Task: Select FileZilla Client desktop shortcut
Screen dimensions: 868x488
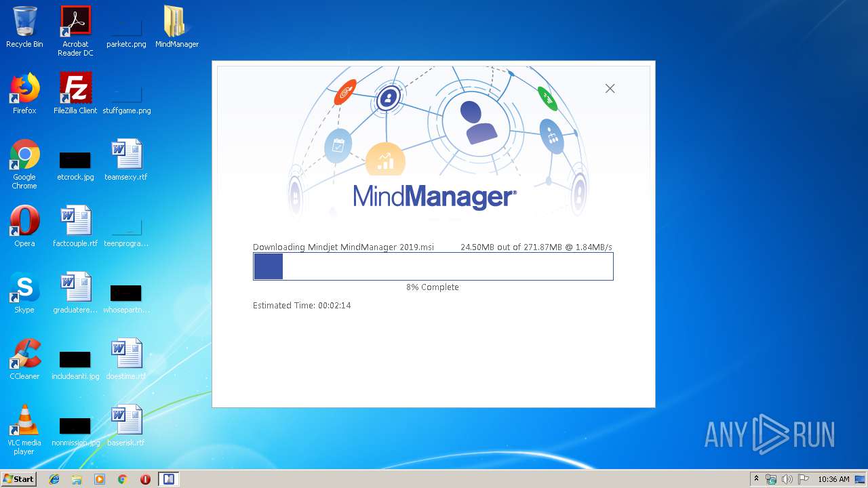Action: tap(75, 94)
